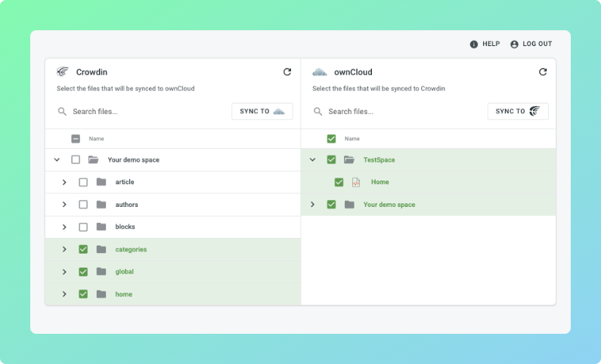This screenshot has height=364, width=601.
Task: Expand the global folder
Action: point(64,272)
